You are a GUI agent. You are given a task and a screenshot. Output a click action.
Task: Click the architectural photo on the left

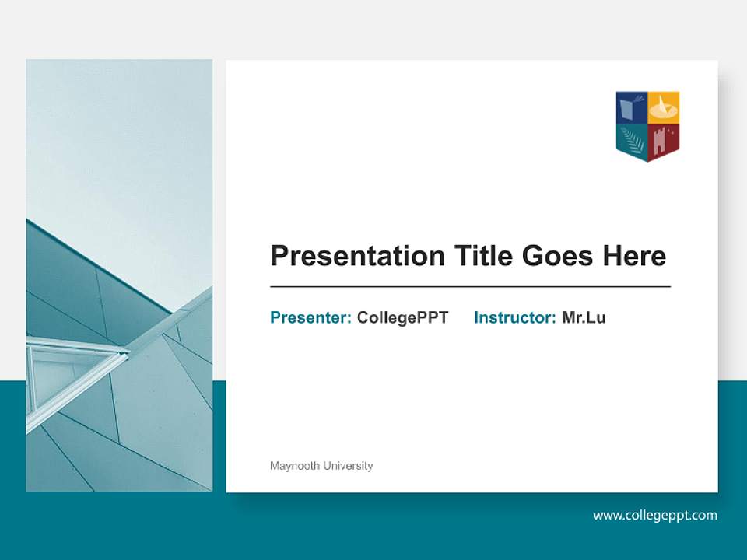[118, 272]
